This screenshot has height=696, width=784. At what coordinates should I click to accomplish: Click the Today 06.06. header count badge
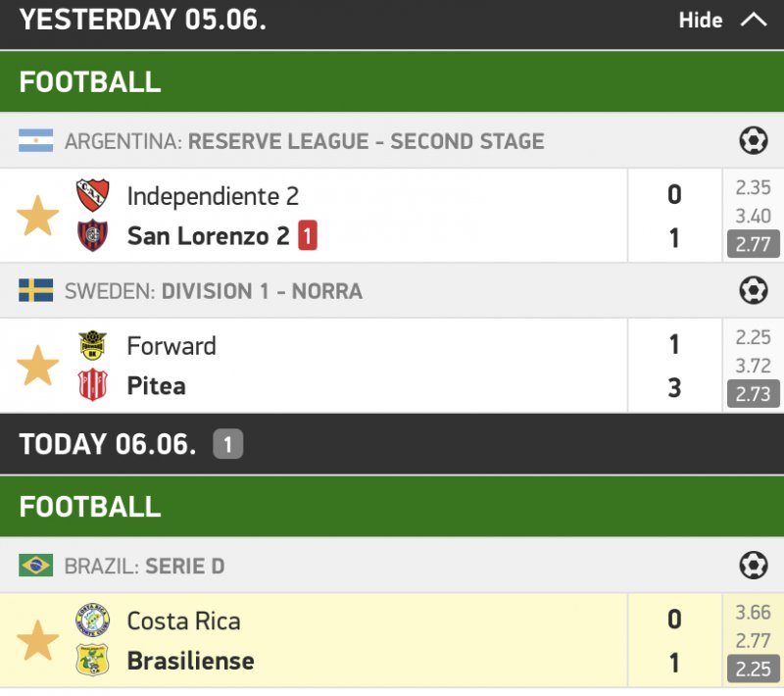point(227,445)
